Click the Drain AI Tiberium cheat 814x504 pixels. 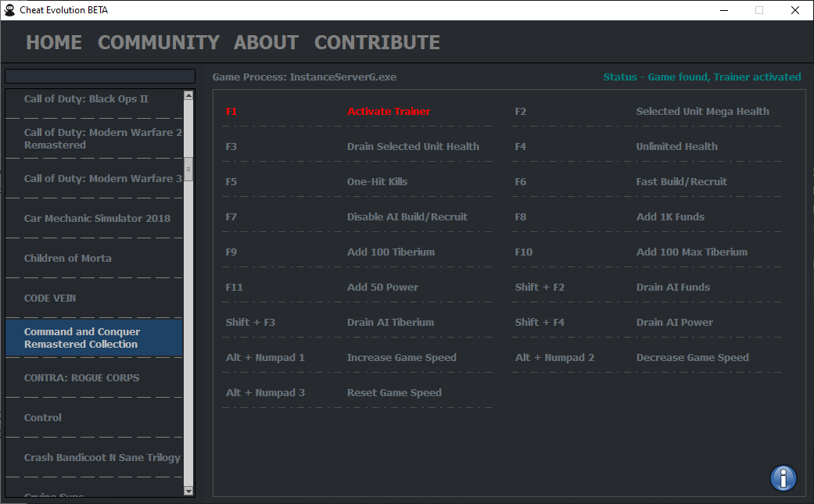(x=390, y=323)
